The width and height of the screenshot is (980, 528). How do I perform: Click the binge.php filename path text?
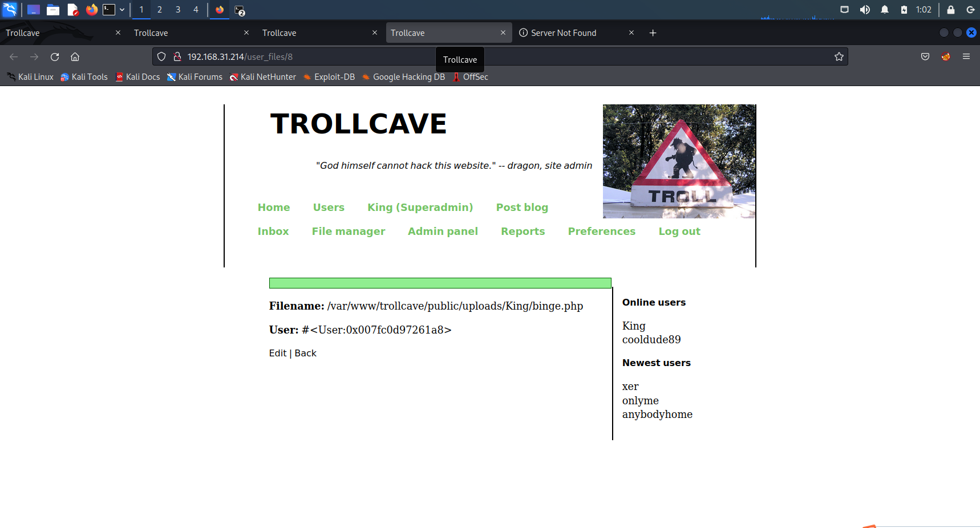pyautogui.click(x=455, y=306)
